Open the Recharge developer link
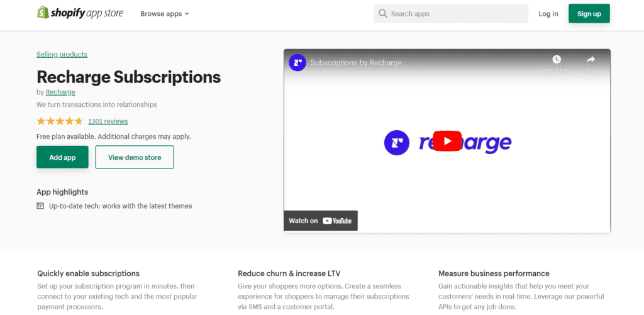Screen dimensions: 644x315 point(60,92)
